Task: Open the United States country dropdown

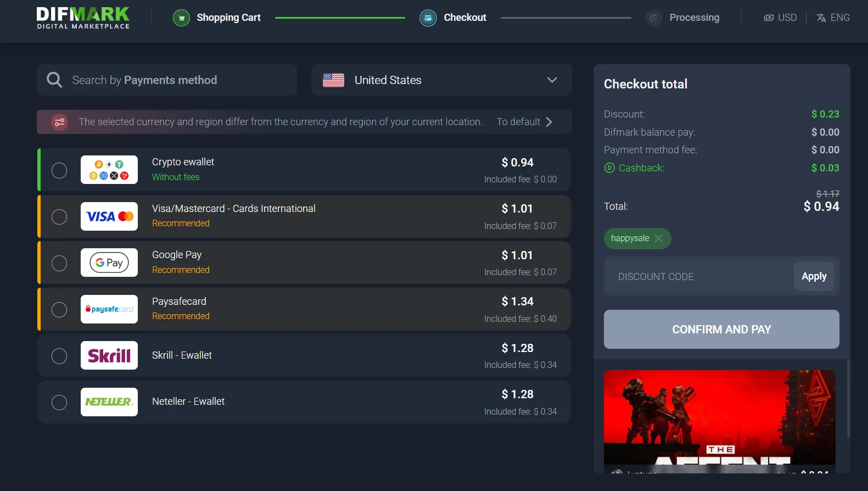Action: coord(441,80)
